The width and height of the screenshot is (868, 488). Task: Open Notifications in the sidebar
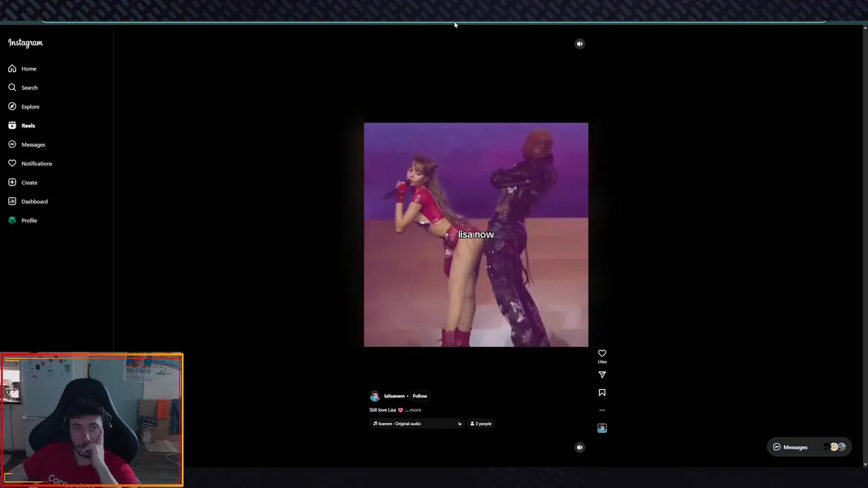click(x=30, y=163)
